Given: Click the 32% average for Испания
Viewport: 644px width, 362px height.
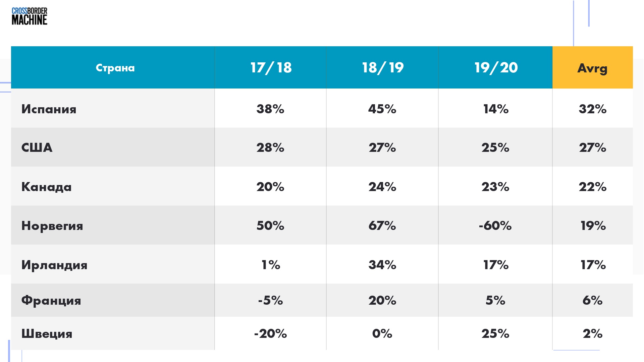Looking at the screenshot, I should 592,109.
